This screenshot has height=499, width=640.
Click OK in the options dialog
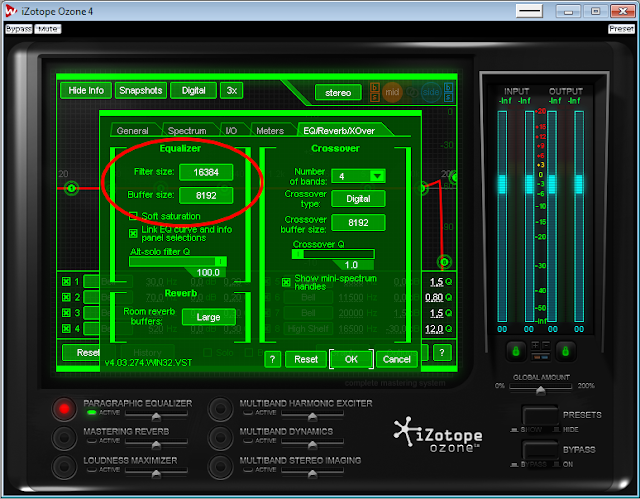click(x=351, y=359)
